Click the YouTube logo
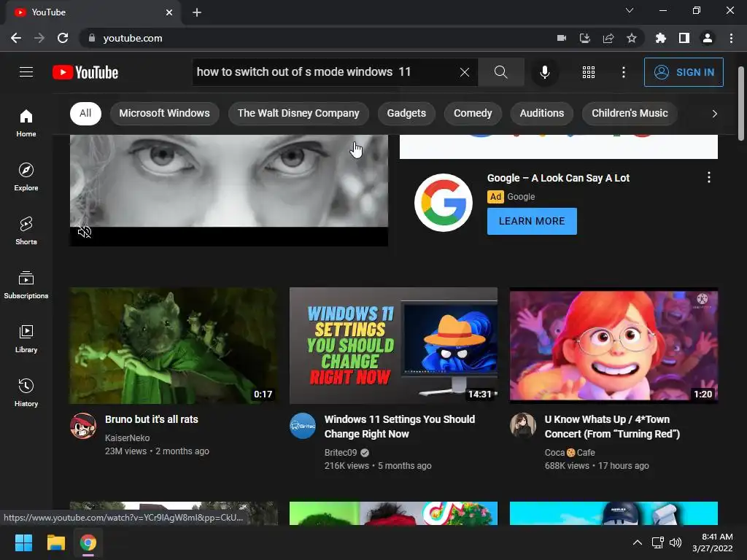The image size is (747, 560). (85, 72)
